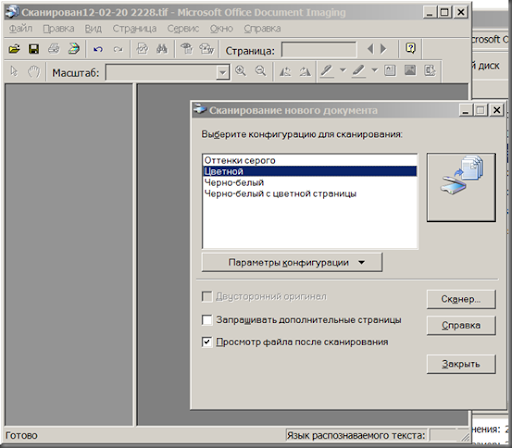Click the large scanner Scan button
Screen dimensions: 512x448
(x=461, y=187)
